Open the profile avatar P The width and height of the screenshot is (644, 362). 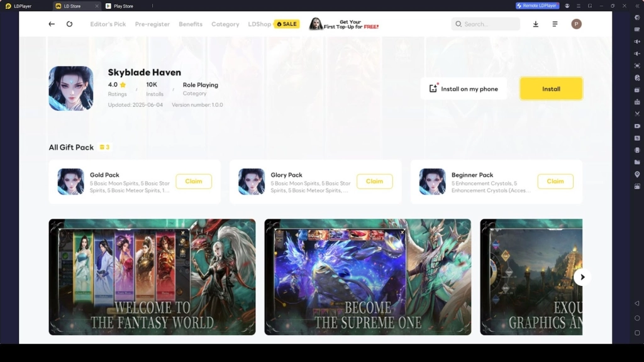pos(576,24)
